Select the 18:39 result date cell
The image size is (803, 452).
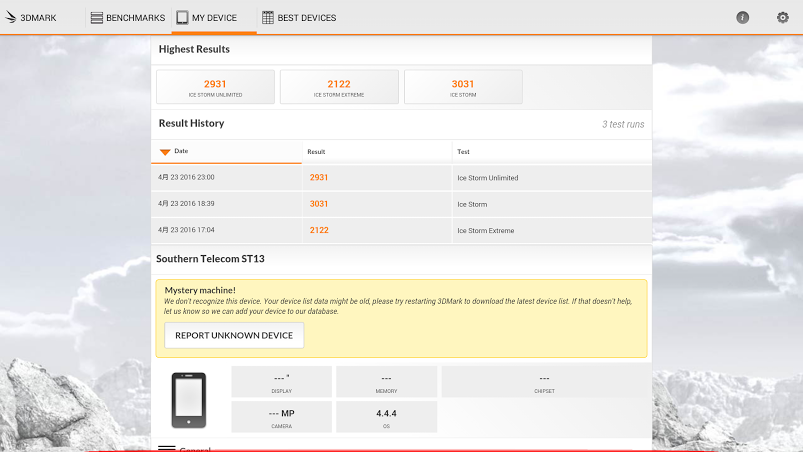(x=226, y=204)
